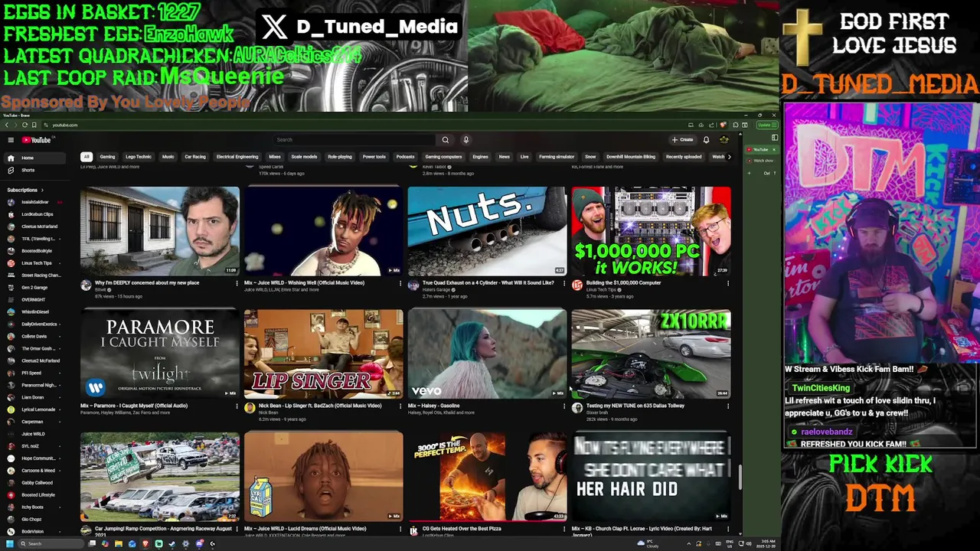The height and width of the screenshot is (551, 980).
Task: Open more options for Lip Singer video
Action: 400,406
